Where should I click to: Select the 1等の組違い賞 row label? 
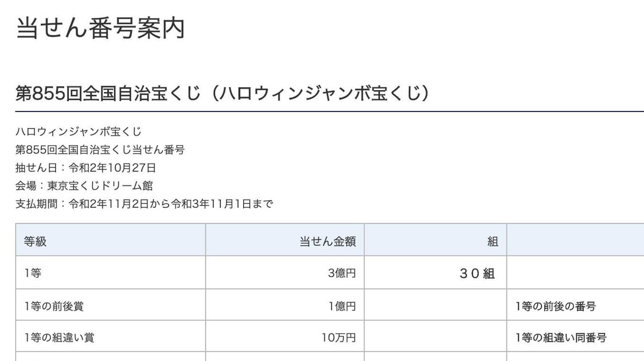point(59,337)
